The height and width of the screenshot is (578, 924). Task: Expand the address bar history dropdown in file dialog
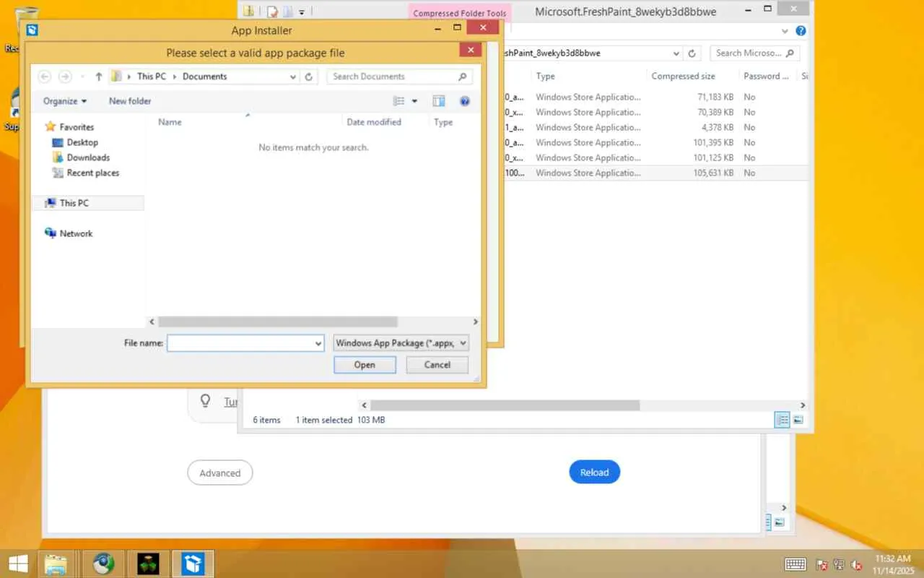click(x=292, y=77)
